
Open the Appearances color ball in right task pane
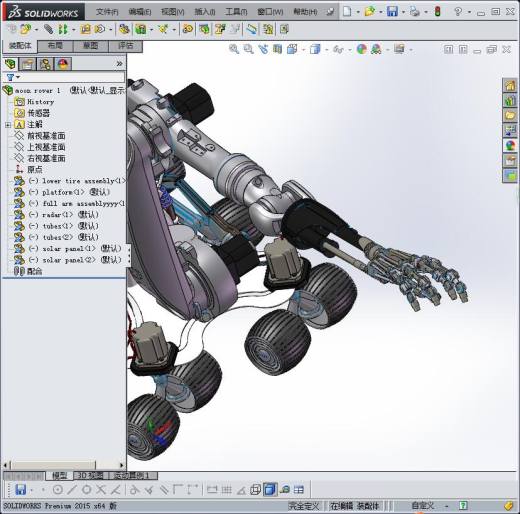(510, 146)
